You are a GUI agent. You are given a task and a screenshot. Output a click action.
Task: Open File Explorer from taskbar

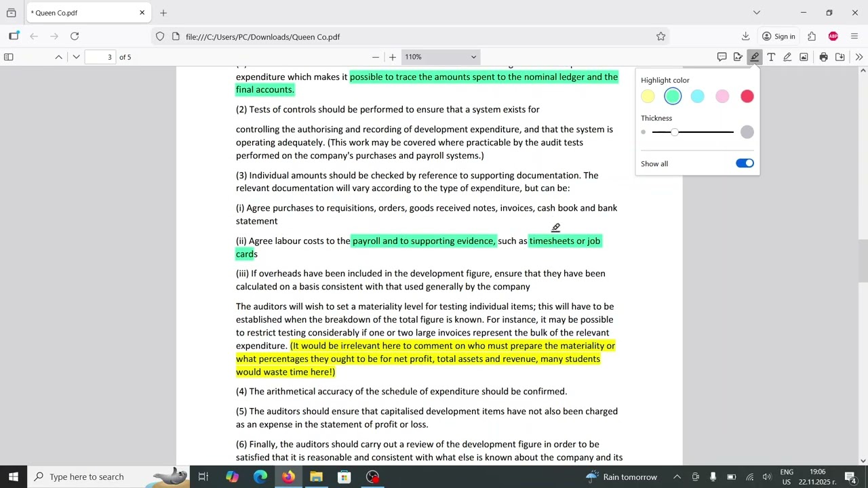[x=316, y=476]
